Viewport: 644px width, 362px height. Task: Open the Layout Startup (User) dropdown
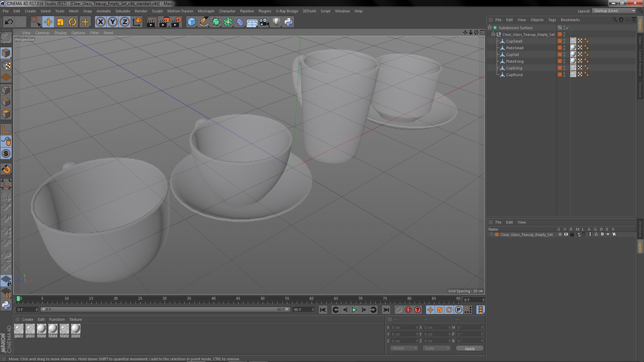[x=614, y=11]
